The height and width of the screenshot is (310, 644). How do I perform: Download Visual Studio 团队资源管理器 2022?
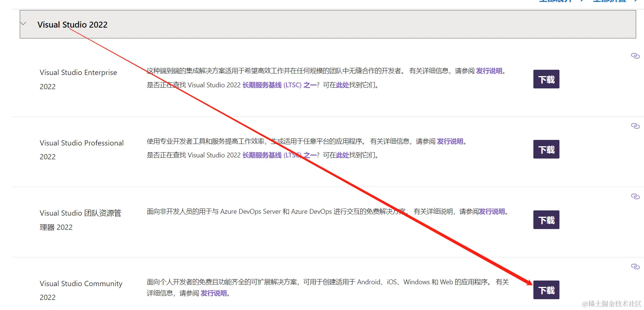[x=546, y=220]
